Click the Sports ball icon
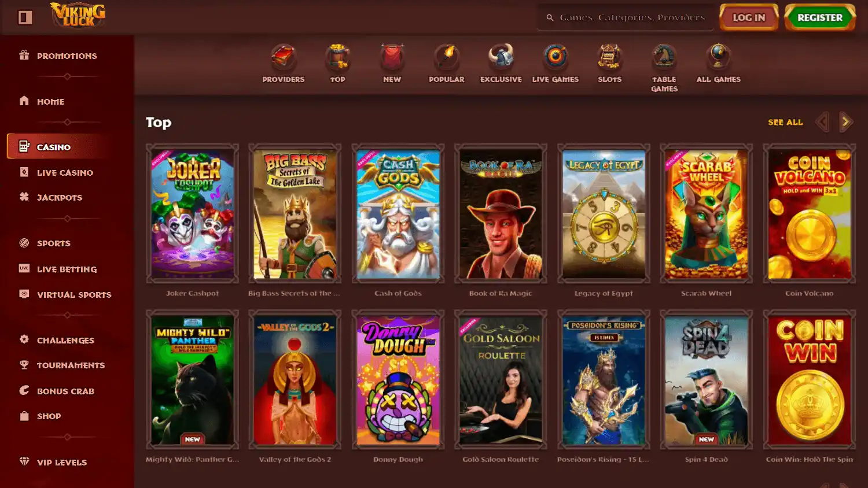This screenshot has width=868, height=488. coord(24,243)
